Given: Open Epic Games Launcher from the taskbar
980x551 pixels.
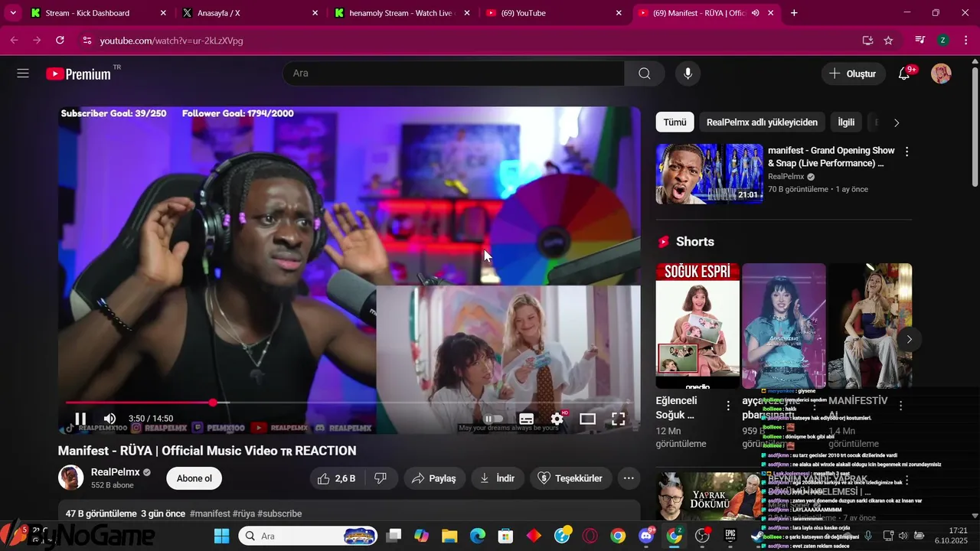Looking at the screenshot, I should (x=730, y=536).
